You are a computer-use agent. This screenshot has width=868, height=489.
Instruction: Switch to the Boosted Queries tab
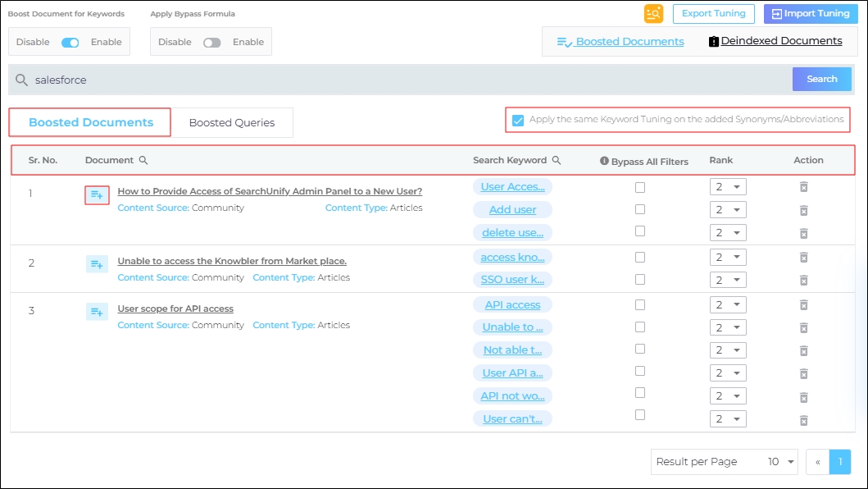(232, 123)
